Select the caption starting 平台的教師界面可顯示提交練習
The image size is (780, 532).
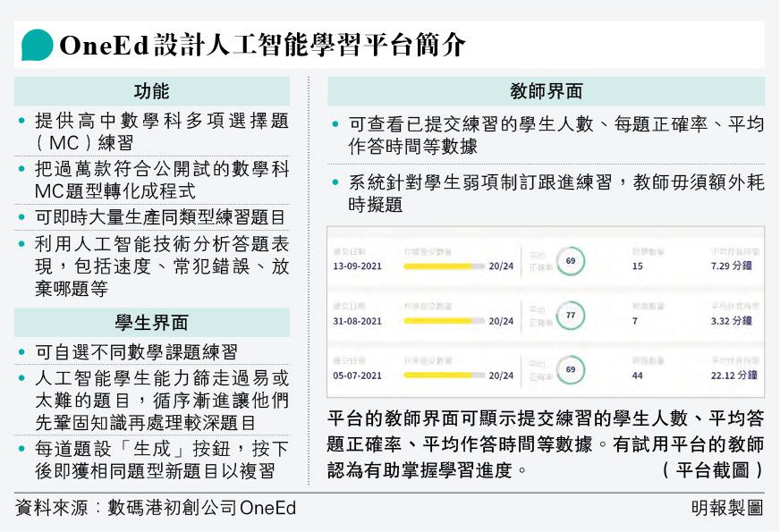point(546,444)
